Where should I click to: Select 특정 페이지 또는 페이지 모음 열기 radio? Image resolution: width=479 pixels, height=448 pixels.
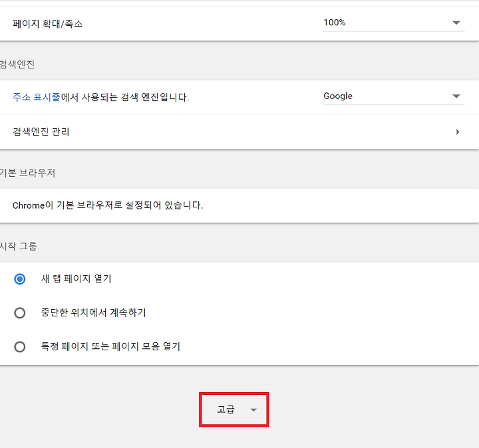click(20, 347)
